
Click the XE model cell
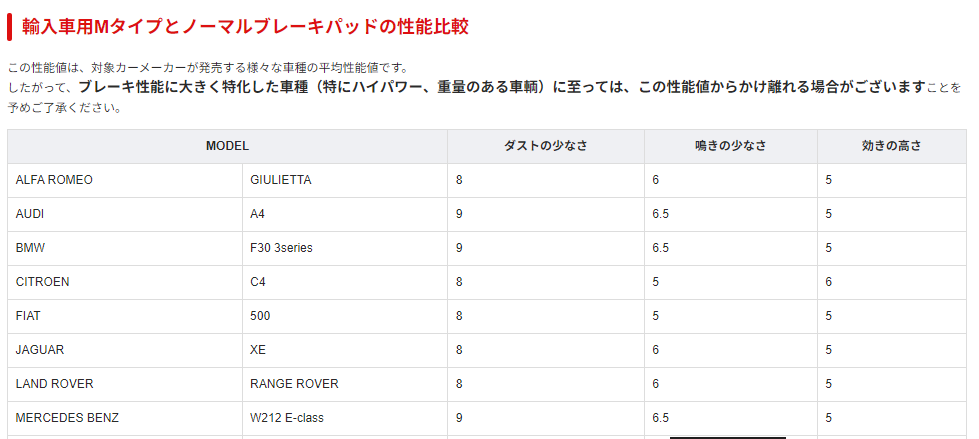pos(258,350)
